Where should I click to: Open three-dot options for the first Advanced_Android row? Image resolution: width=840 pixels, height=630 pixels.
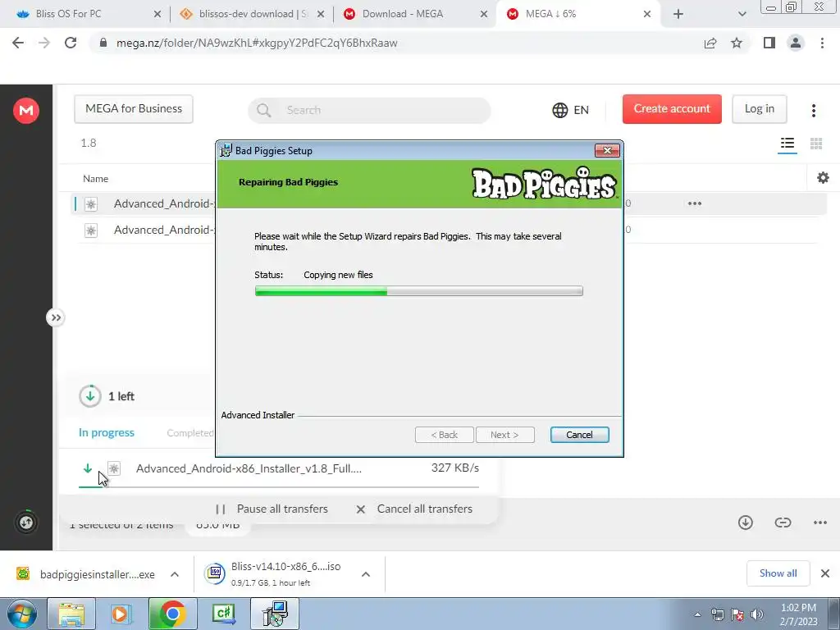coord(694,203)
